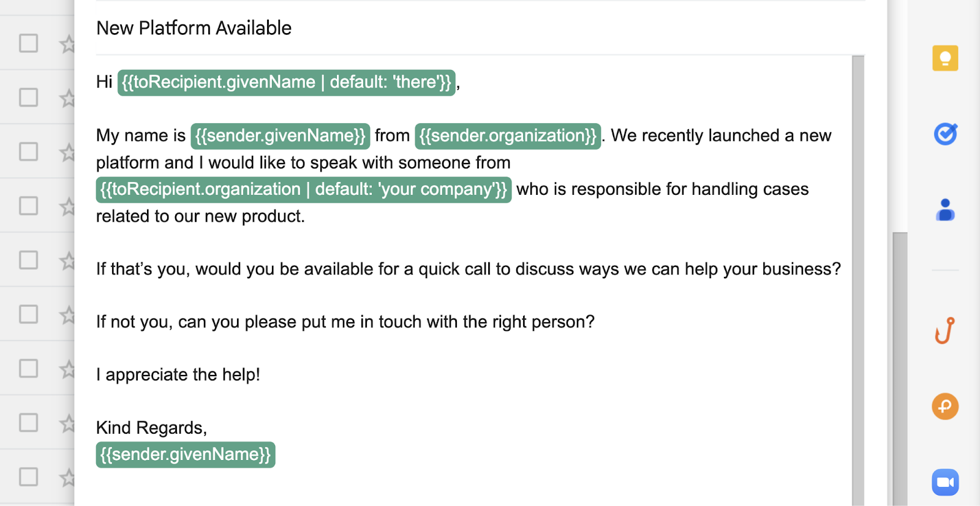Tick the second email's checkbox
980x506 pixels.
point(28,97)
